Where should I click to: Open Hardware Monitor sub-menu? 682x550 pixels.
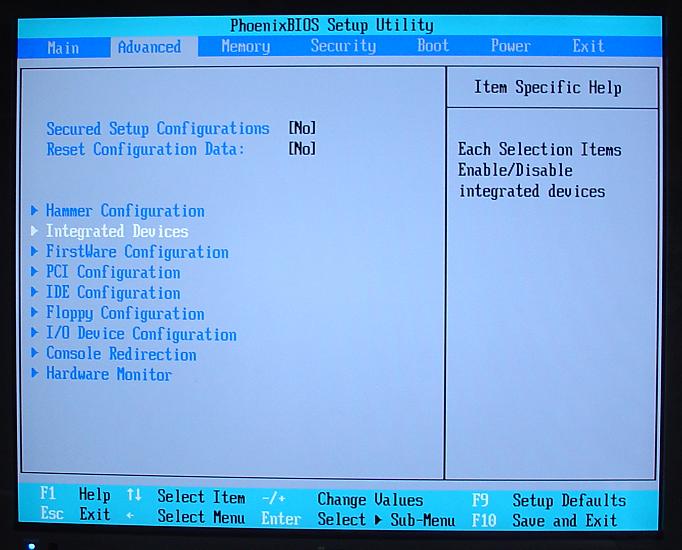[x=109, y=374]
